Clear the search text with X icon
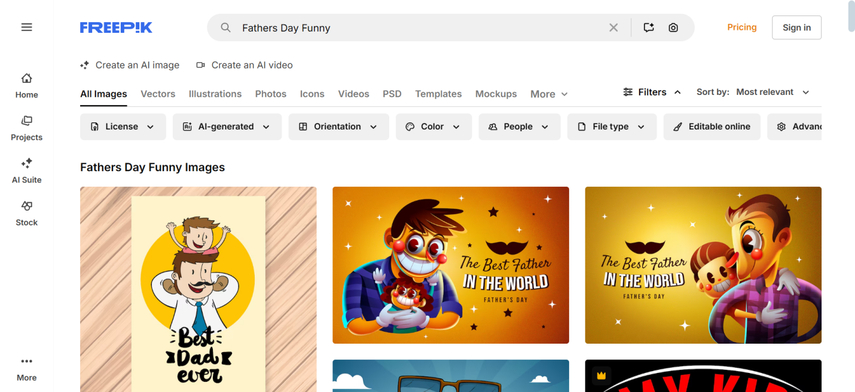Image resolution: width=855 pixels, height=392 pixels. pyautogui.click(x=613, y=27)
